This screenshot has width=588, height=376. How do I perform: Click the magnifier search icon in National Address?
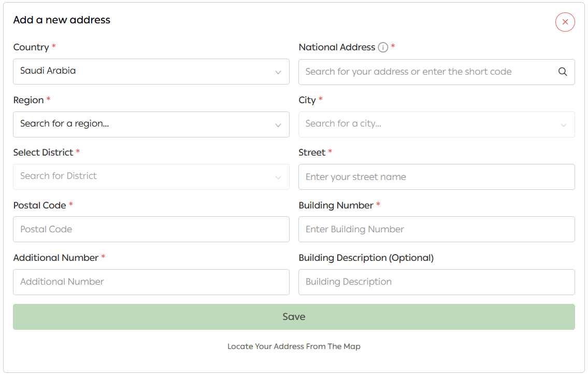(x=563, y=72)
